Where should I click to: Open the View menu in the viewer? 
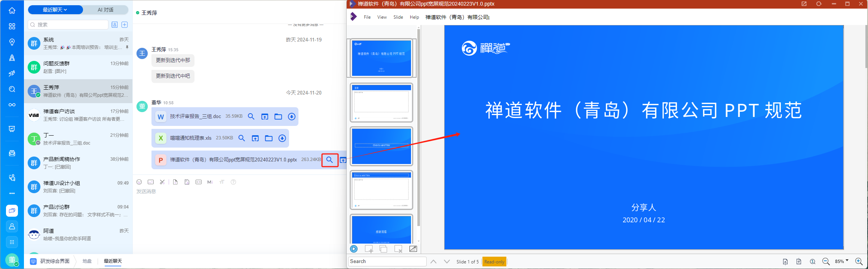click(382, 17)
